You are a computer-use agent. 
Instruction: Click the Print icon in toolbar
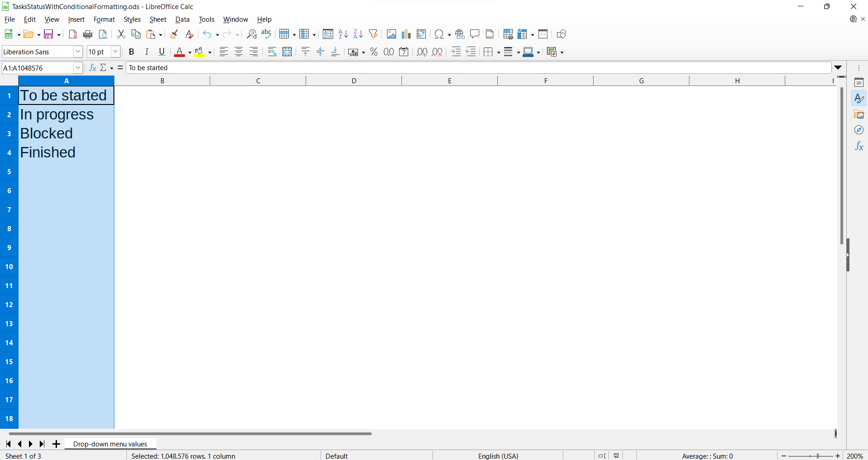tap(88, 34)
